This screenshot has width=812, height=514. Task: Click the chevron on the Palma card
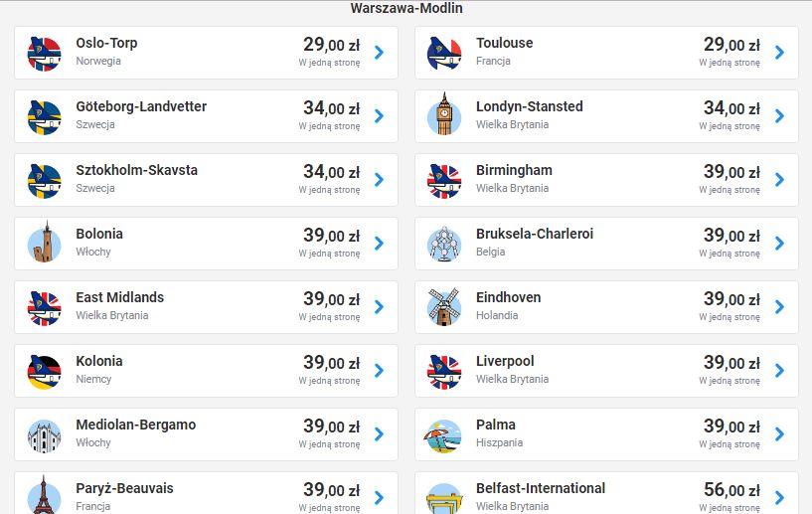click(779, 434)
